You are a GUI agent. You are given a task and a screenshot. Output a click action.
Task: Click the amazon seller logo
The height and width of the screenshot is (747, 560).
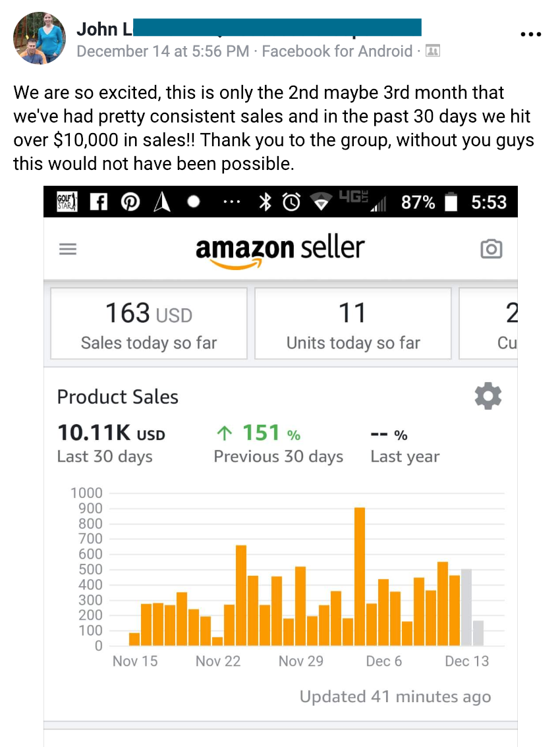click(280, 250)
